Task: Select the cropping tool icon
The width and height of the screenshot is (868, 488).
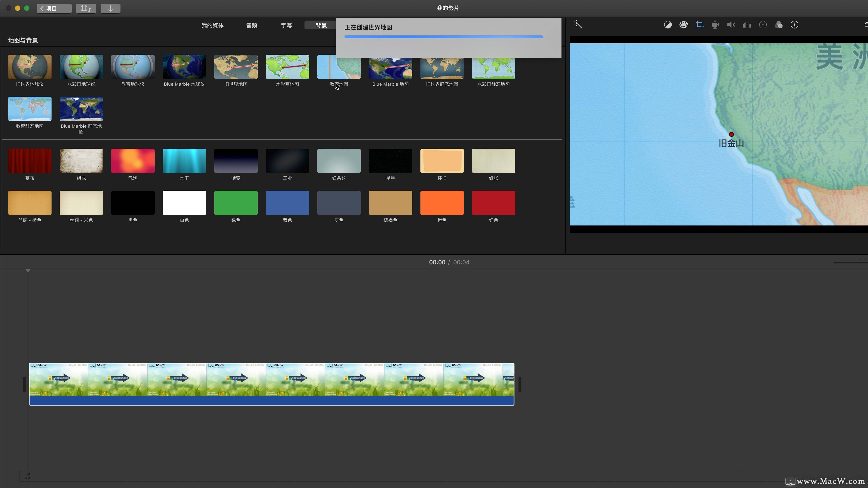Action: pyautogui.click(x=700, y=25)
